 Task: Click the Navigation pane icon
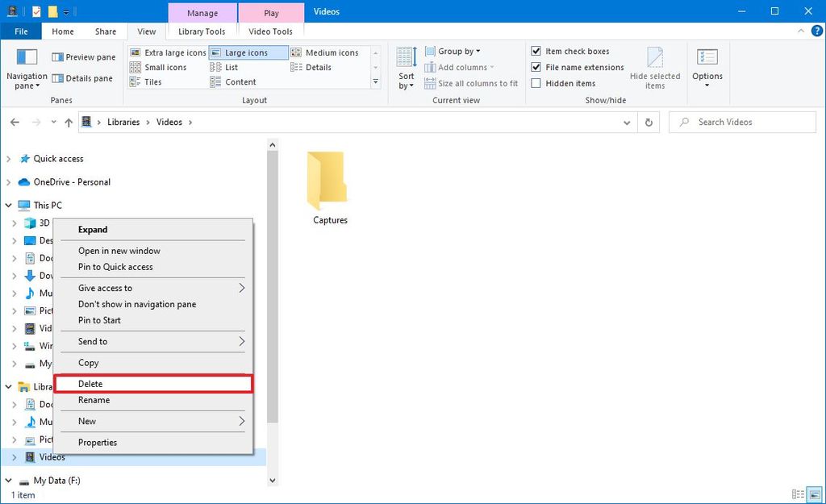(26, 69)
